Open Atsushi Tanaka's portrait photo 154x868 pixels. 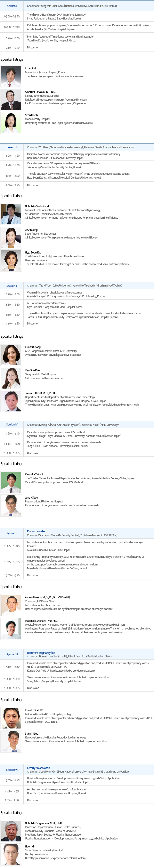click(11, 100)
